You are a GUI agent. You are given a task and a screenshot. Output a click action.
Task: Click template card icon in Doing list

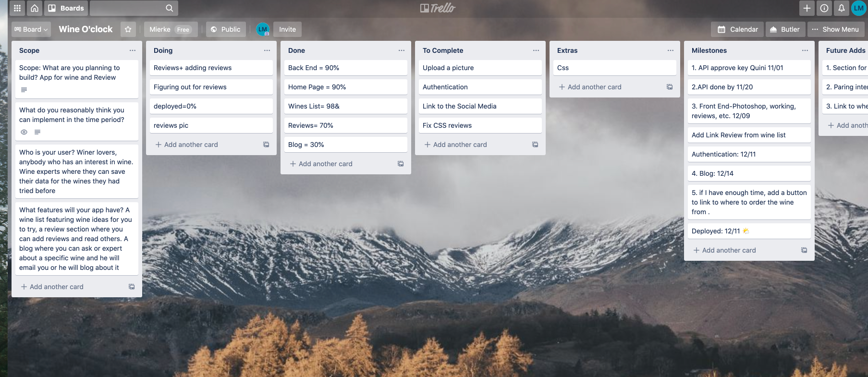coord(266,145)
